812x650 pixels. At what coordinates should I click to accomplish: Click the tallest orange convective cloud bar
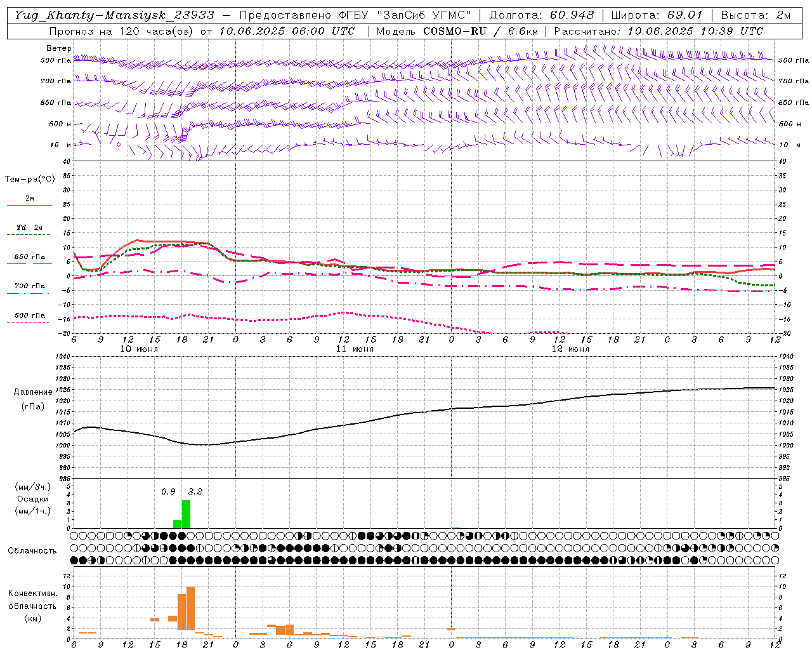(x=190, y=608)
